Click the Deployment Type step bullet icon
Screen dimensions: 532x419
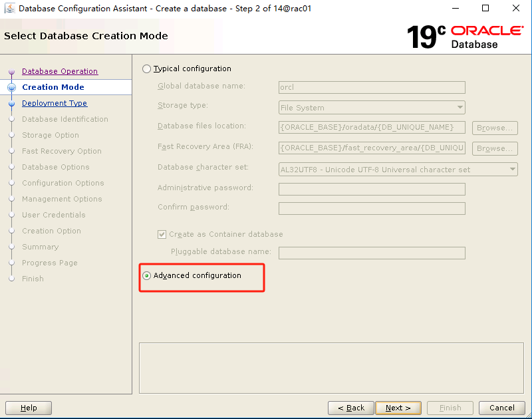11,104
